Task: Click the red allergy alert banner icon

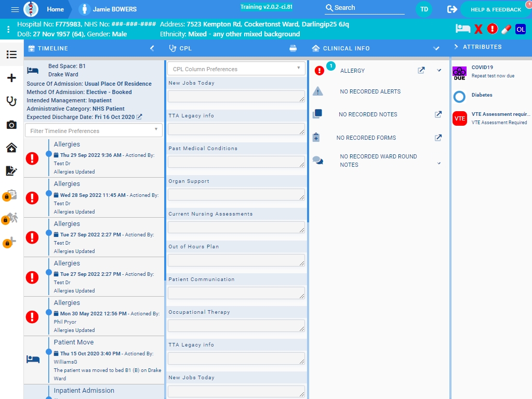Action: pos(493,29)
